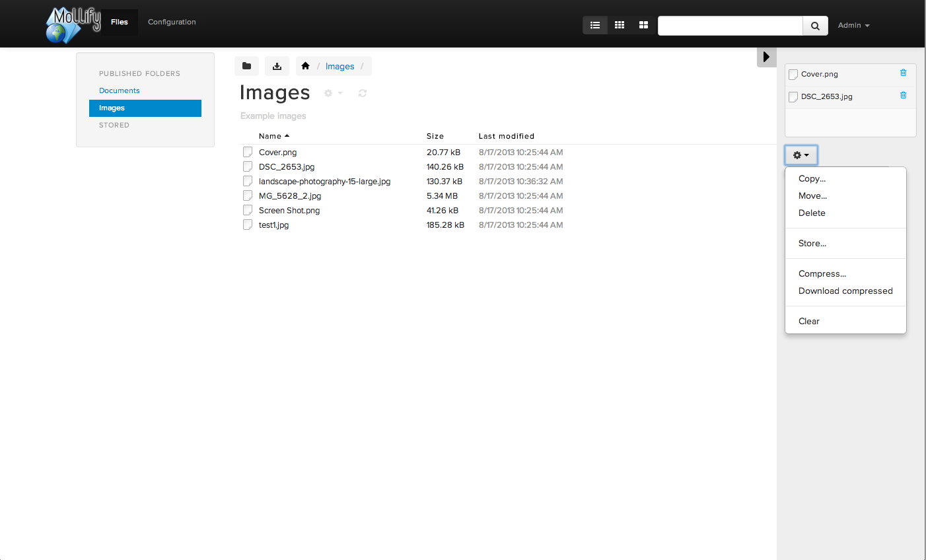Screen dimensions: 926x560
Task: Open the DSC_2653.jpg file
Action: tap(287, 166)
